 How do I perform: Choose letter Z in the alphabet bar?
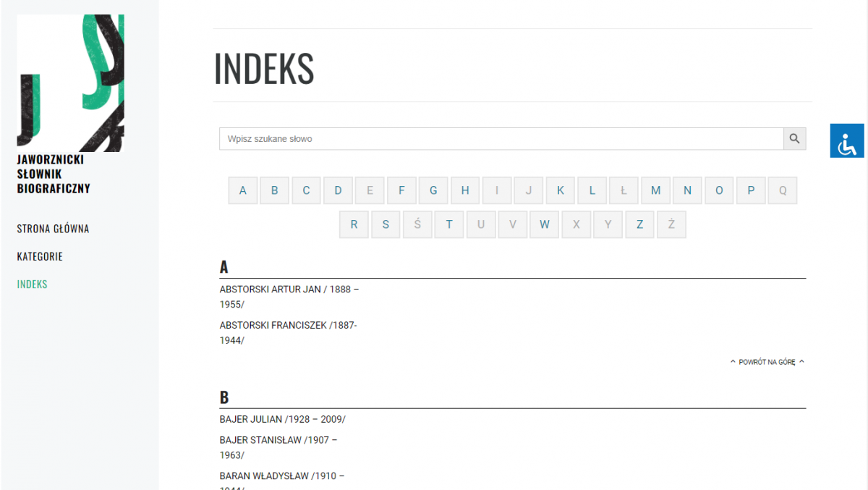point(639,224)
